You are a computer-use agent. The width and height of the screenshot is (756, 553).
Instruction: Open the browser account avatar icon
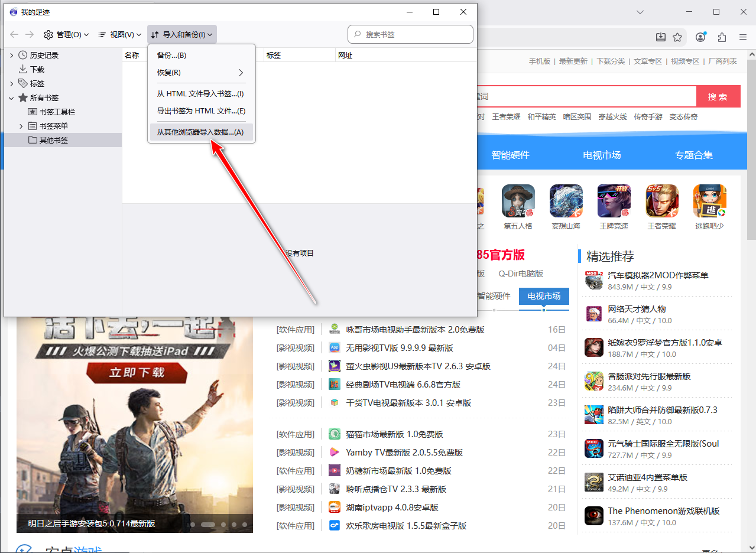701,37
